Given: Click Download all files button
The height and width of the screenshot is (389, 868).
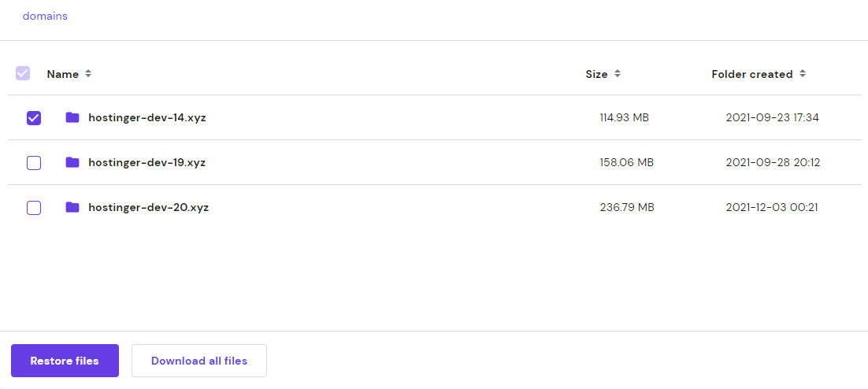Looking at the screenshot, I should pos(199,361).
